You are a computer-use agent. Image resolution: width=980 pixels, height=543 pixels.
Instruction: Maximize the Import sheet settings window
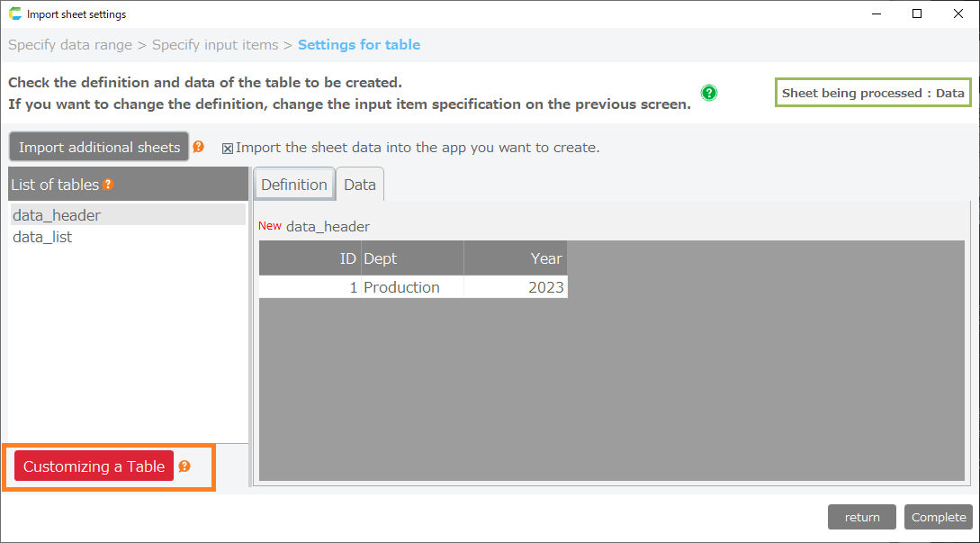(x=917, y=14)
